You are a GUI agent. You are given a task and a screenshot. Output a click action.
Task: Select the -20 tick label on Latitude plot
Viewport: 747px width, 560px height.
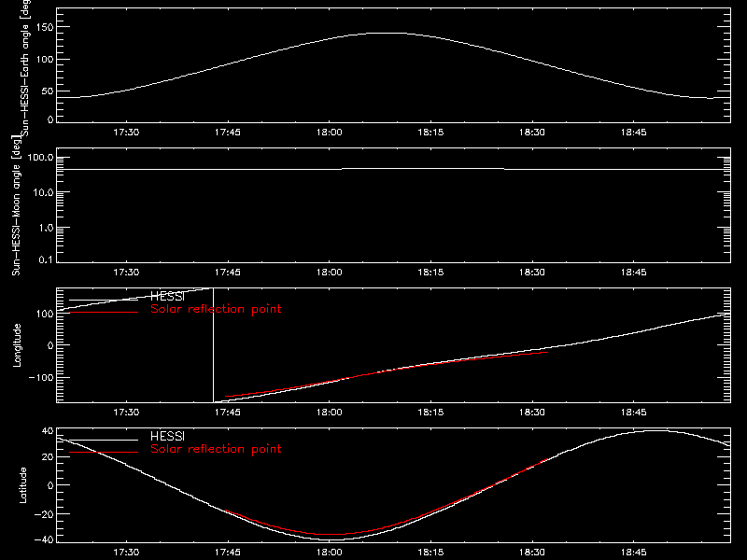[x=44, y=514]
